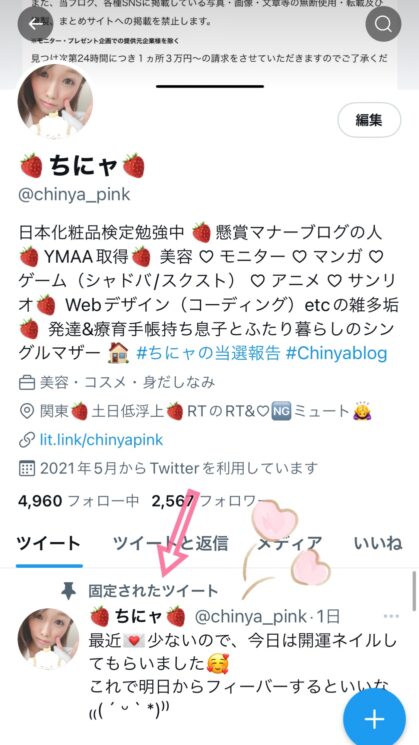Screen dimensions: 419x745
Task: Open avatar thumbnail on pinned tweet
Action: click(x=48, y=639)
